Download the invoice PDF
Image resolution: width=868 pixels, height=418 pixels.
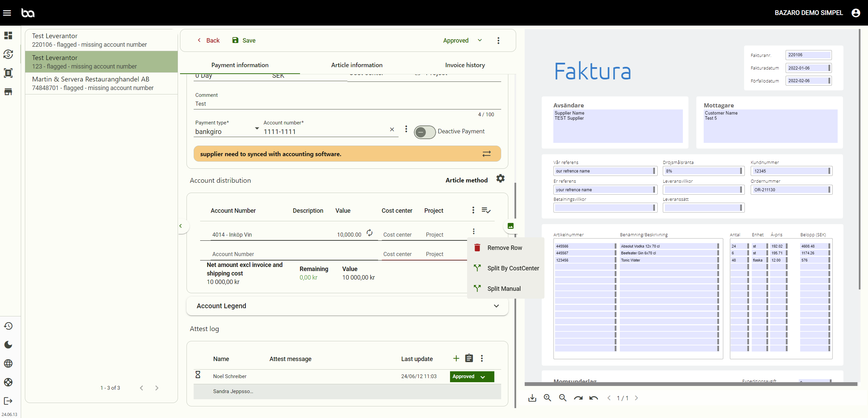tap(532, 398)
